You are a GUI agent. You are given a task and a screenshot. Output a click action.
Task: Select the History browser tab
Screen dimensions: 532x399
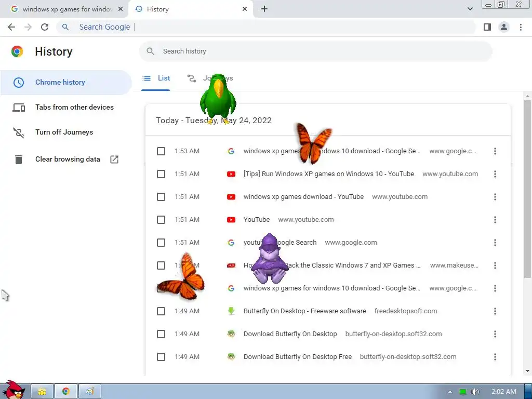point(191,9)
